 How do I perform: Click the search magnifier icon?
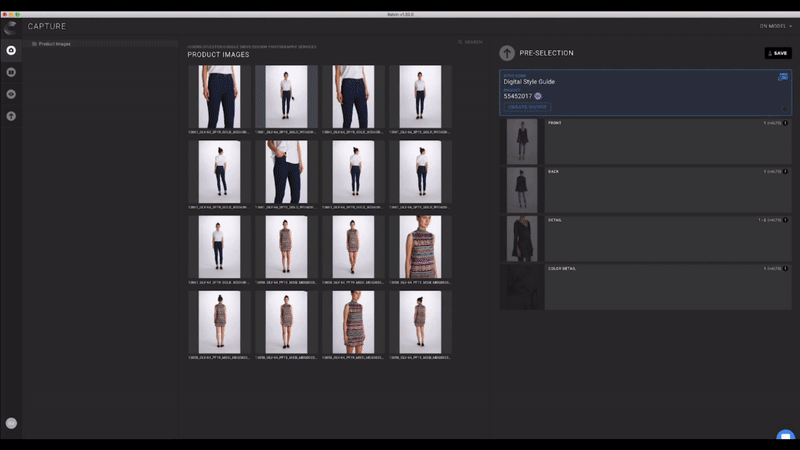coord(460,42)
